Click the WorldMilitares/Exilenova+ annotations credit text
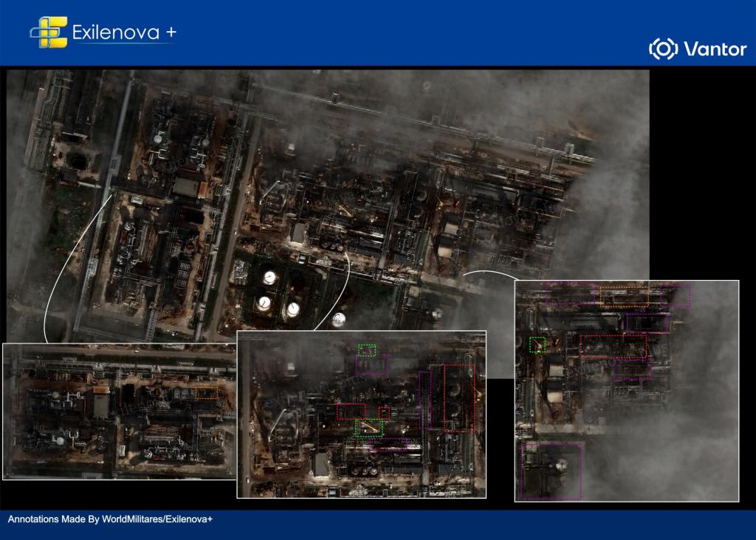This screenshot has width=756, height=540. (111, 519)
